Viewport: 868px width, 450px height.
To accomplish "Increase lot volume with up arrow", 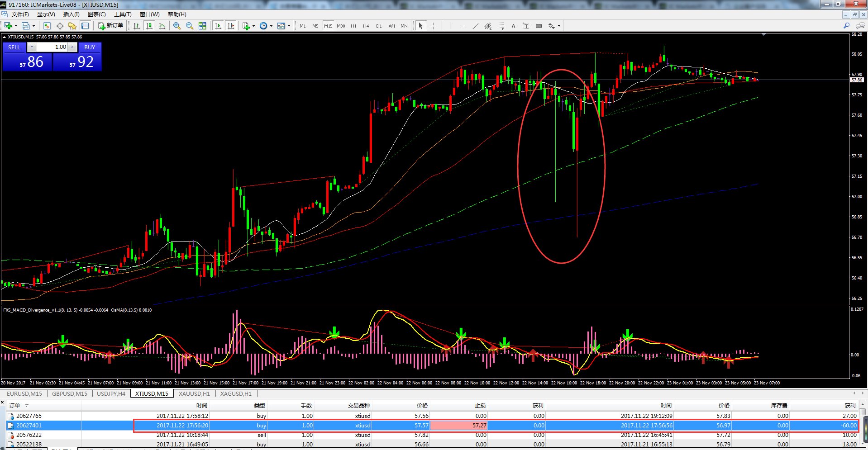I will click(x=72, y=47).
